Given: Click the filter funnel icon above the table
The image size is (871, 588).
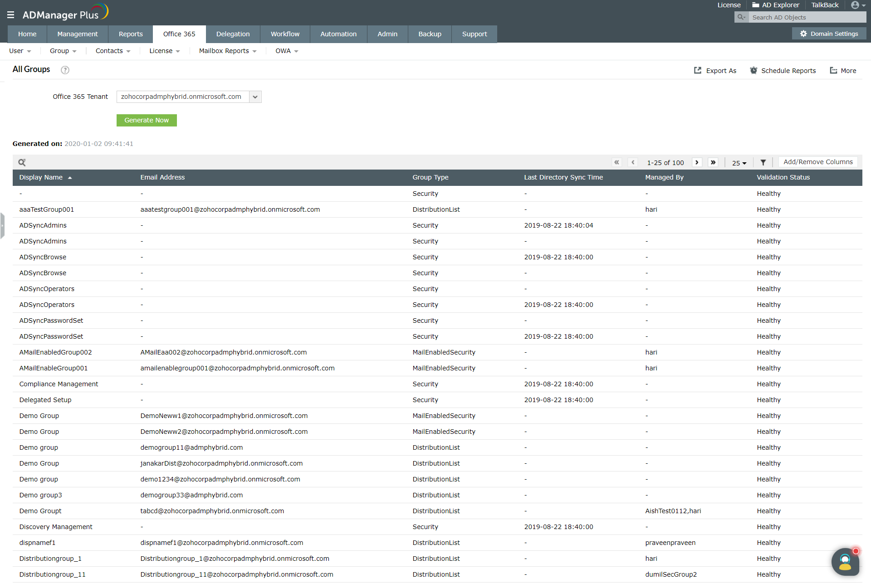Looking at the screenshot, I should pyautogui.click(x=763, y=162).
